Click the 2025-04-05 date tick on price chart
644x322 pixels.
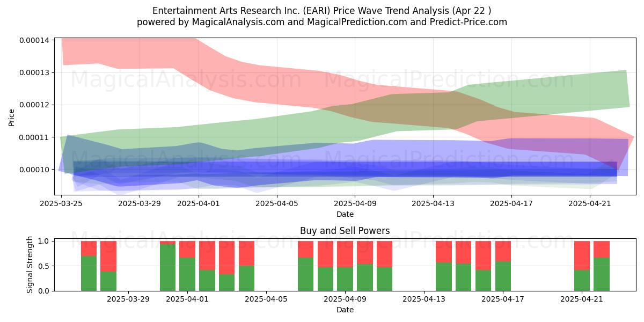point(277,203)
